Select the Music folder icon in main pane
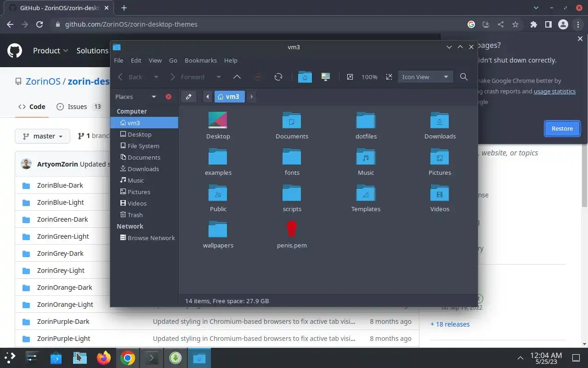The height and width of the screenshot is (368, 588). click(366, 156)
